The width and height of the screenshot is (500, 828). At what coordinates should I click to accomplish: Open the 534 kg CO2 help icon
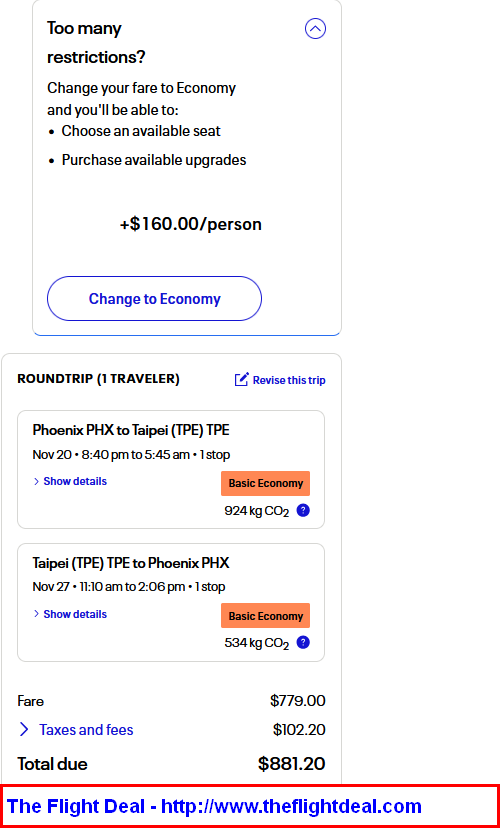point(303,643)
